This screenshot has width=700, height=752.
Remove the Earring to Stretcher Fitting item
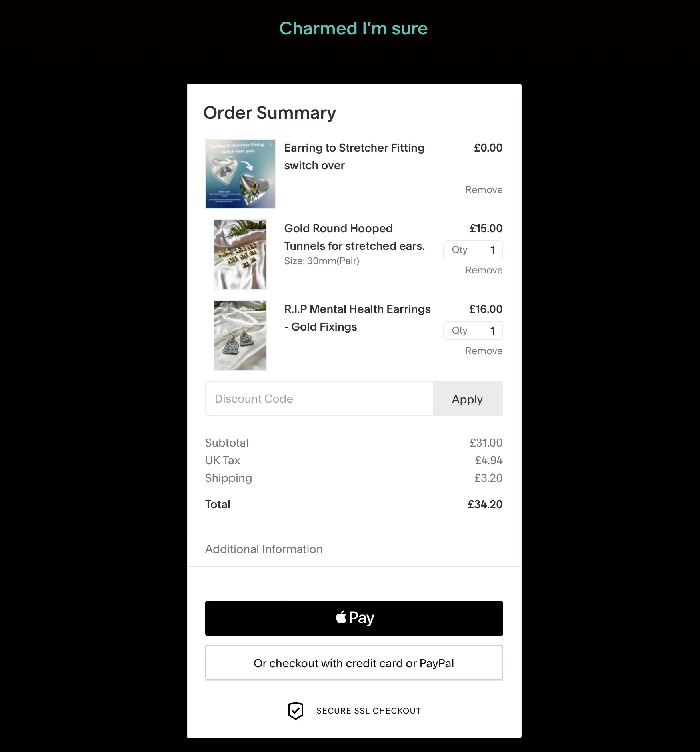484,190
